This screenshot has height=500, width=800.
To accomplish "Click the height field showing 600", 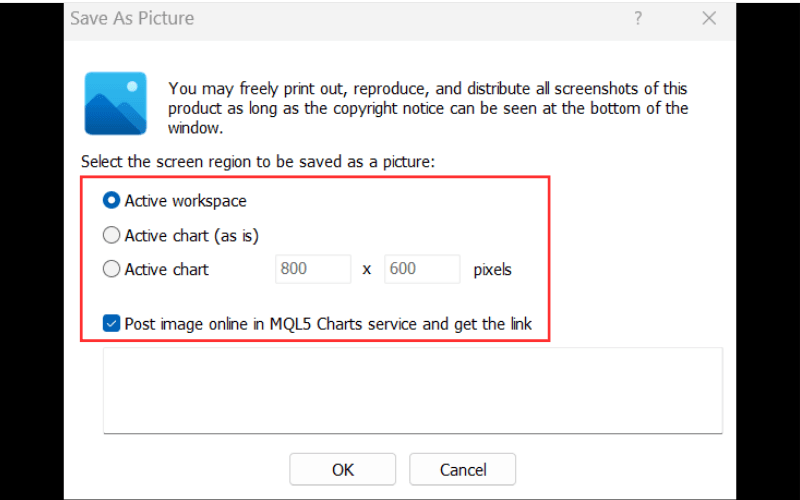I will pos(422,269).
